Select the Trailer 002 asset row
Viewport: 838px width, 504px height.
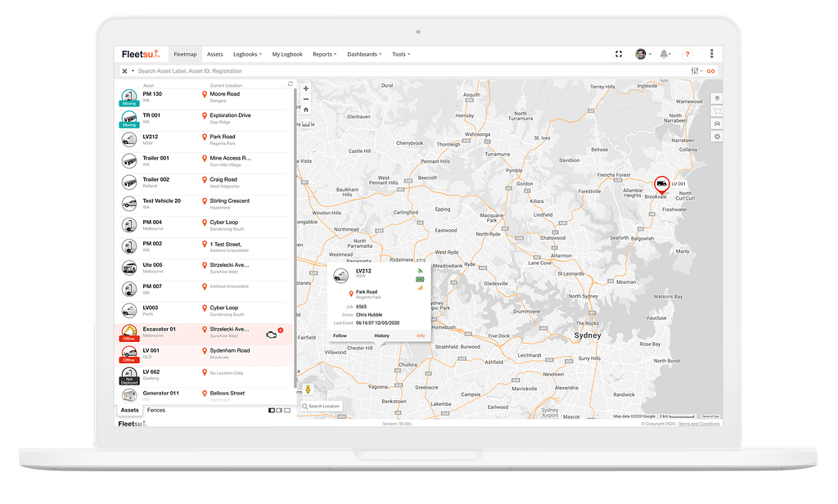[x=205, y=182]
